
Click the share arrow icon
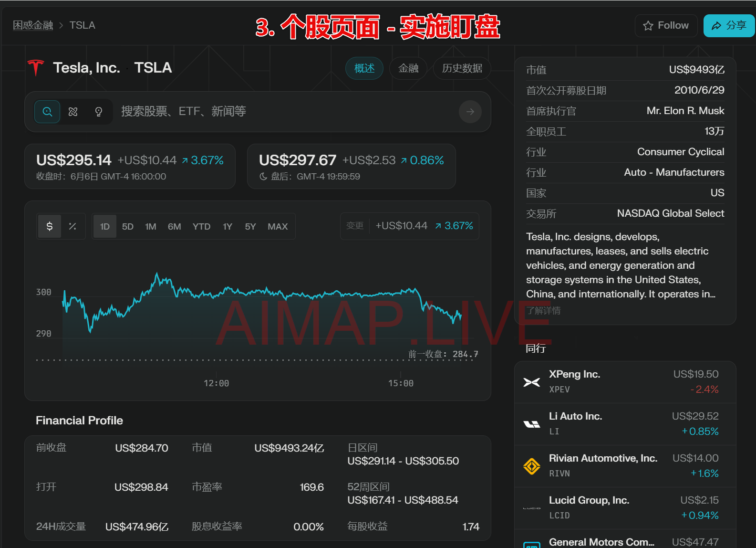pos(716,26)
